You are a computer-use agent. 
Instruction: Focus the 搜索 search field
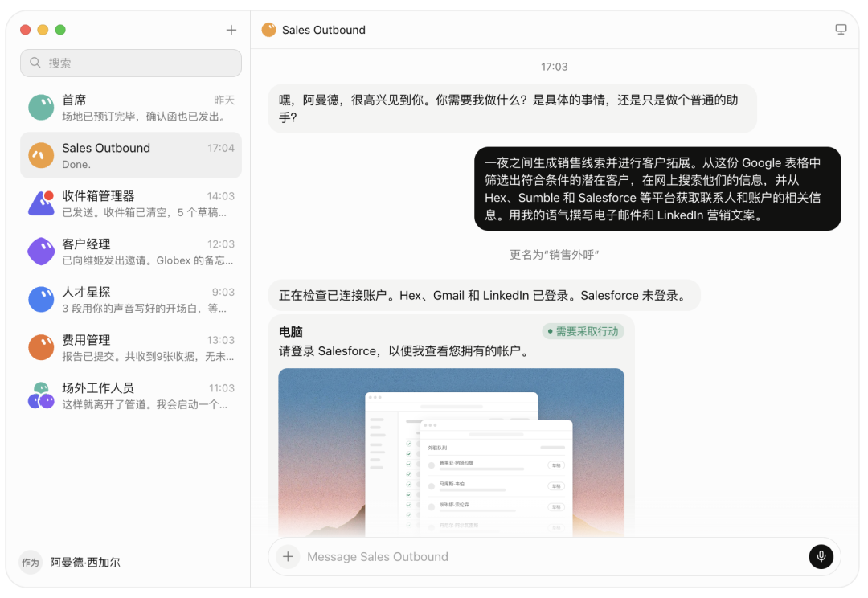coord(131,63)
